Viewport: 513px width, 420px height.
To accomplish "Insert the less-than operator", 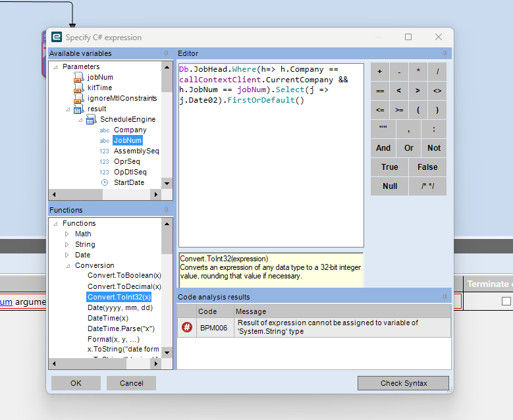I will pos(399,91).
